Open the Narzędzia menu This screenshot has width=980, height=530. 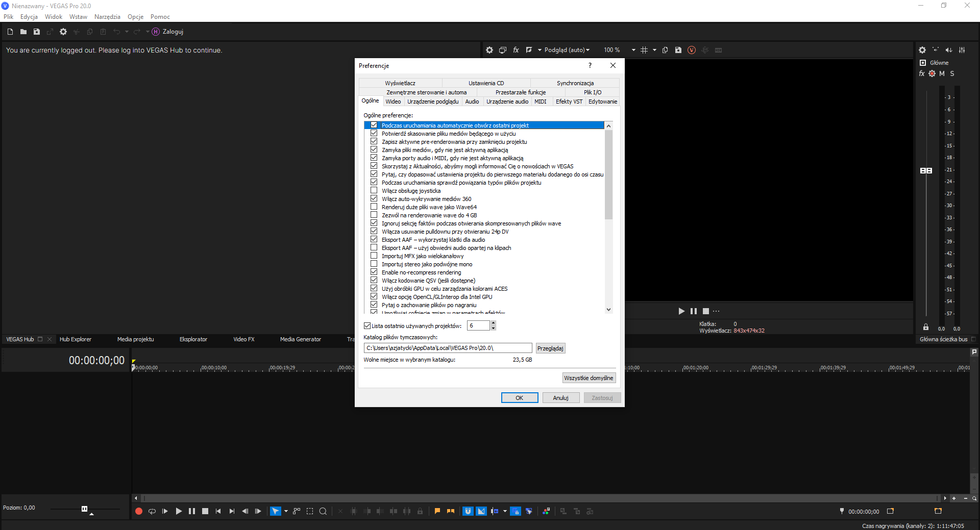pos(107,17)
